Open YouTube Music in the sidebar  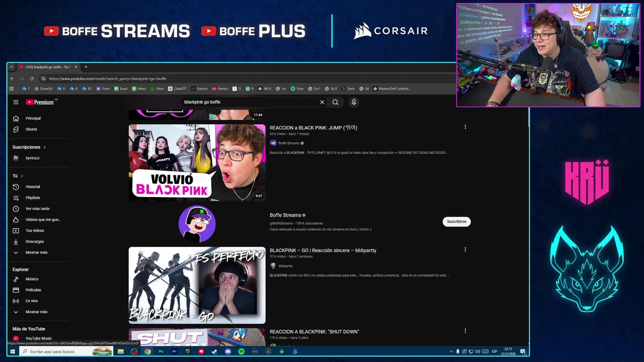38,338
